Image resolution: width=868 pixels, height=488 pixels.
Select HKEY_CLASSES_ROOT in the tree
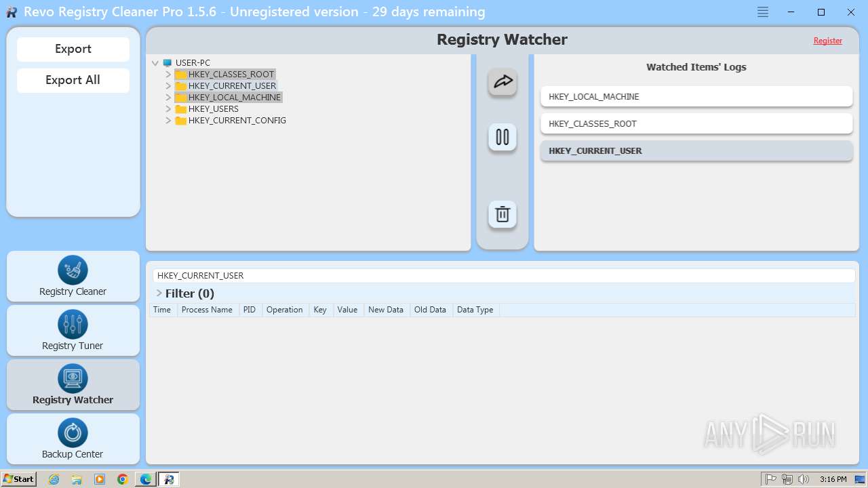click(231, 75)
